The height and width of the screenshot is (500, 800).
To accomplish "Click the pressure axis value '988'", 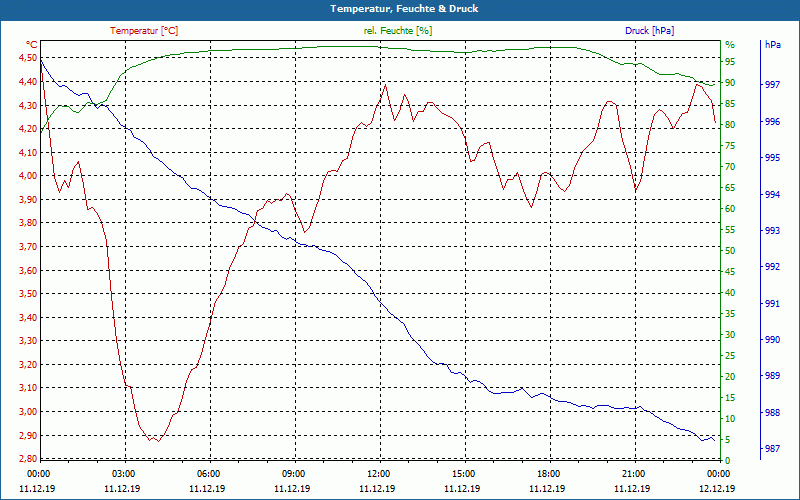I will [772, 412].
